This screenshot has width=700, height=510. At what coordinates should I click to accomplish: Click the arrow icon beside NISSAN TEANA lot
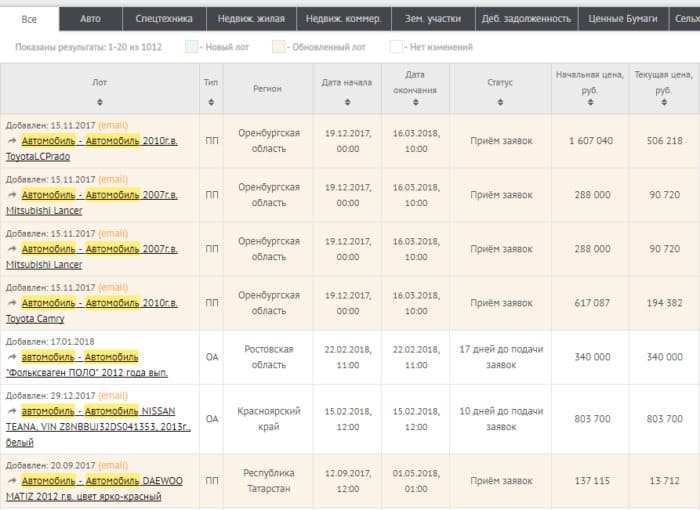pos(12,411)
